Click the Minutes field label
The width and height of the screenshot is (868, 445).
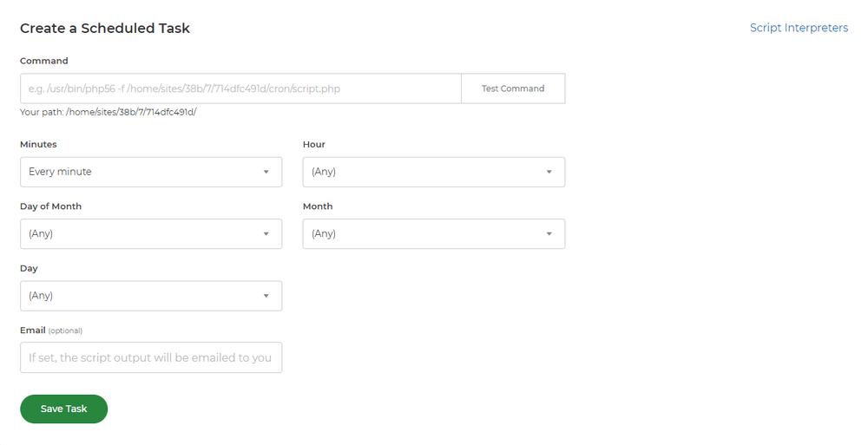[x=38, y=145]
